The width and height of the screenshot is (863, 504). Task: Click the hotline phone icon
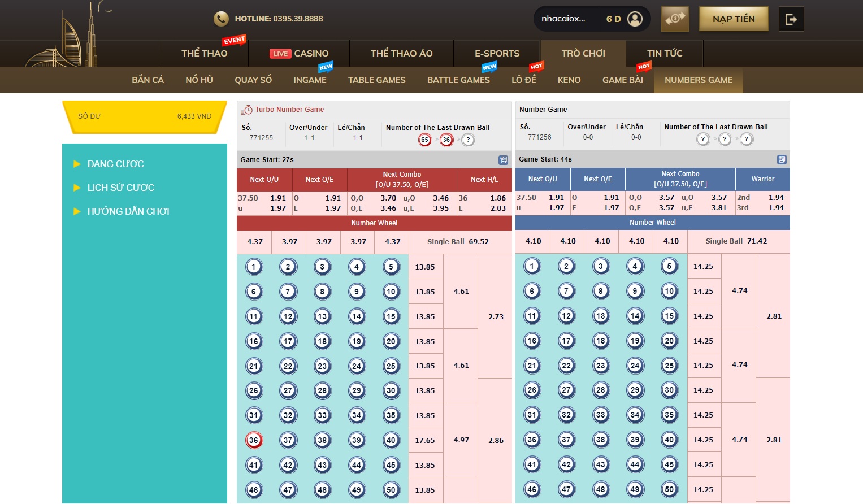pos(221,19)
